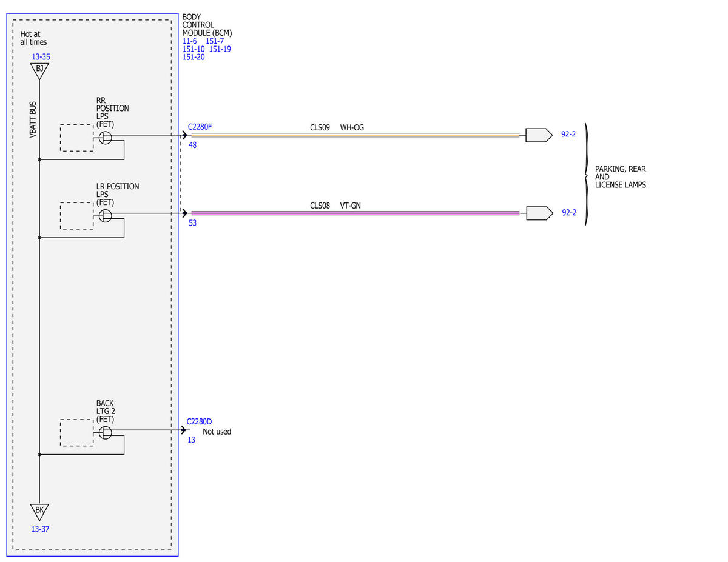Go to 92-2 from the CLS08 wire
The height and width of the screenshot is (562, 728).
(x=568, y=213)
